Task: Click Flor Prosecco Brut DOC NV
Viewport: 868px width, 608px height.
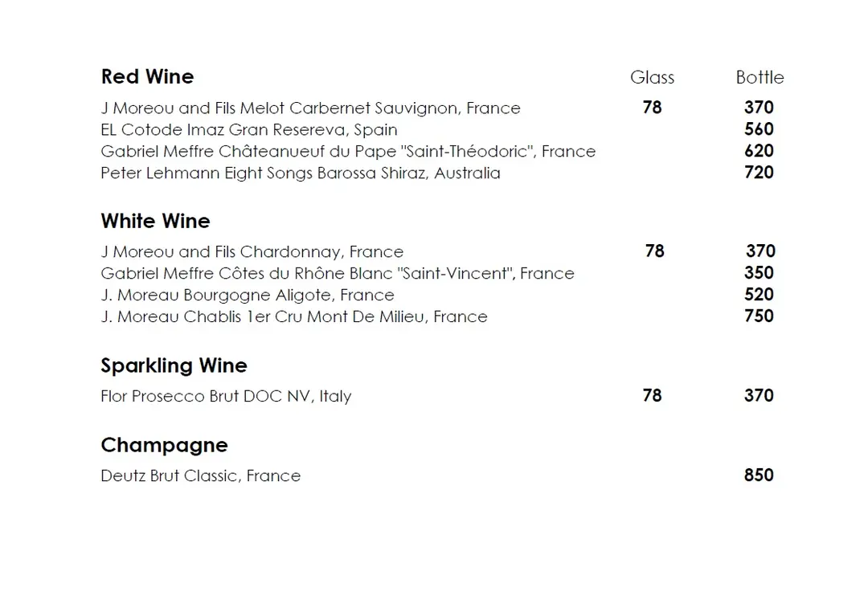Action: 226,396
